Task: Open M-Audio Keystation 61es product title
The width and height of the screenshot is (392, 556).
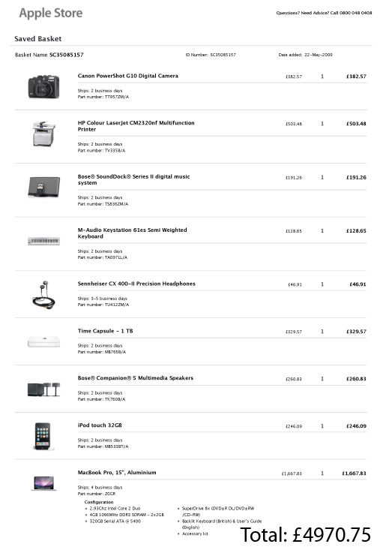Action: coord(132,233)
